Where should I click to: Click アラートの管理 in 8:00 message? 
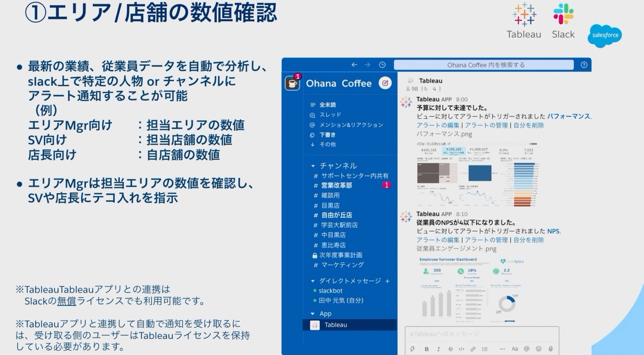click(486, 125)
